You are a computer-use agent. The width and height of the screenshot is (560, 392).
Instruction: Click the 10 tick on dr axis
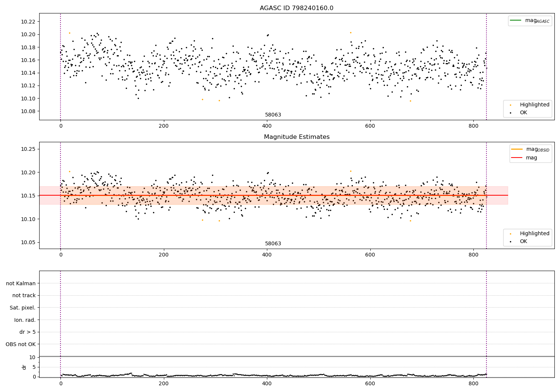[32, 358]
